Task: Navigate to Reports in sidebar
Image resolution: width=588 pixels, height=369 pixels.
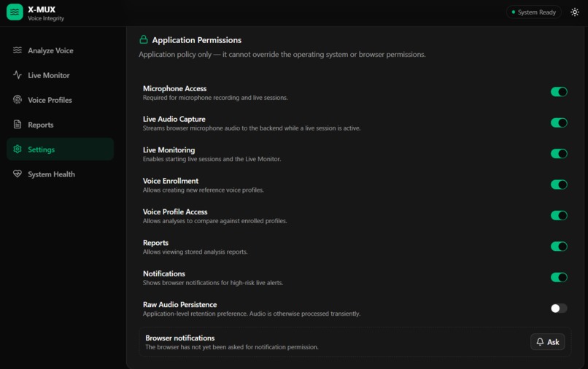Action: [60, 125]
